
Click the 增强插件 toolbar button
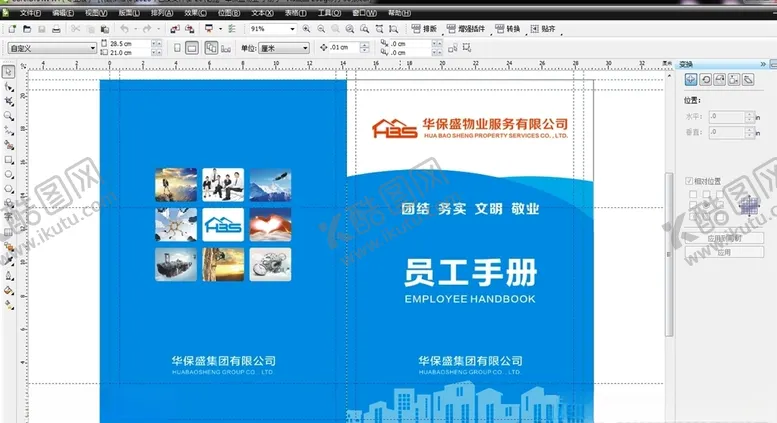click(466, 29)
